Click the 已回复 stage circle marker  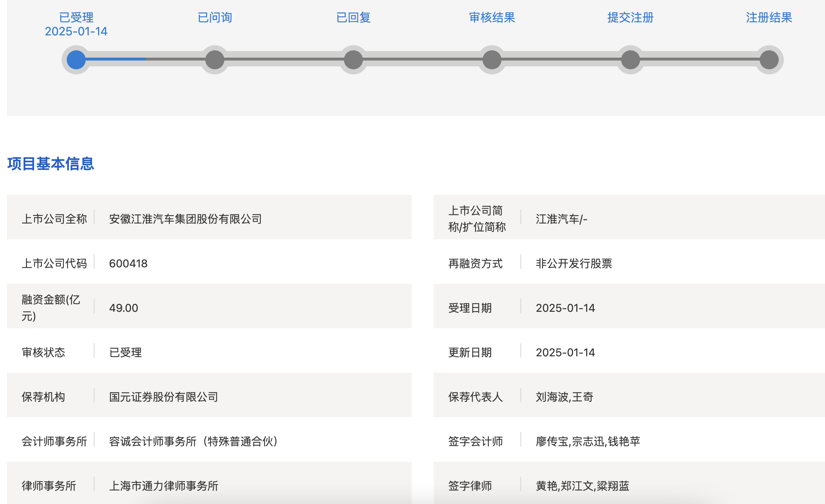pos(353,60)
